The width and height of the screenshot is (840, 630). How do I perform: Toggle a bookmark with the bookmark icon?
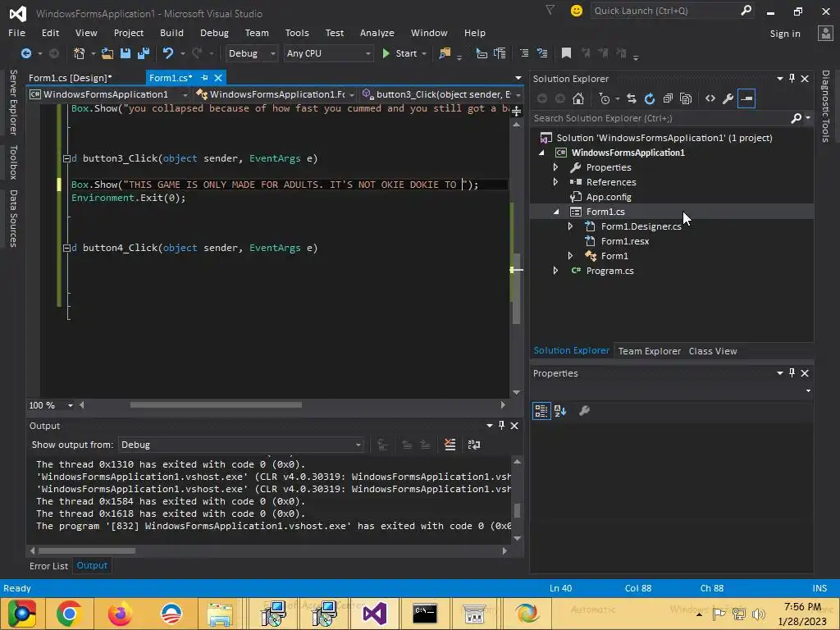pyautogui.click(x=566, y=53)
